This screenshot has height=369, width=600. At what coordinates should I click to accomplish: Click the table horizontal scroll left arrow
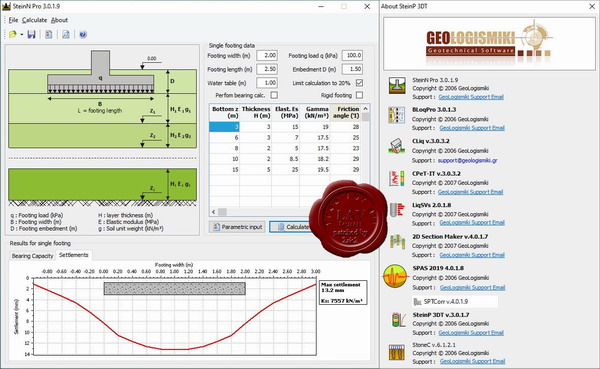tap(214, 212)
